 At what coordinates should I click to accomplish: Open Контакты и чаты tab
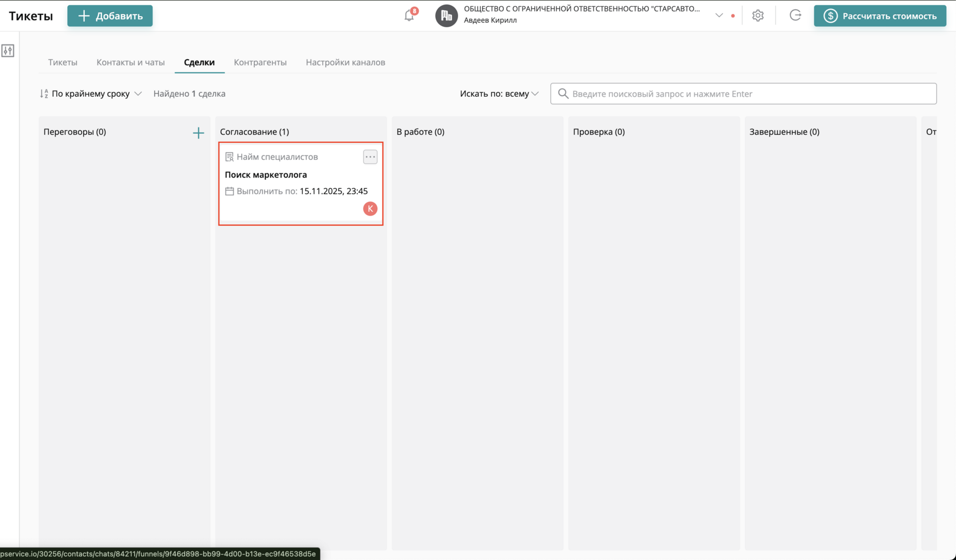(130, 62)
